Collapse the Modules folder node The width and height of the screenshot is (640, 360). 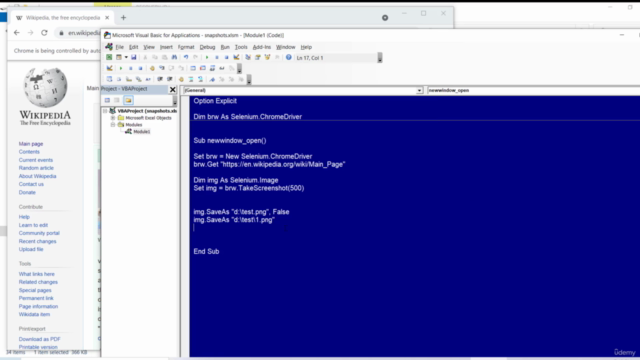[x=113, y=124]
